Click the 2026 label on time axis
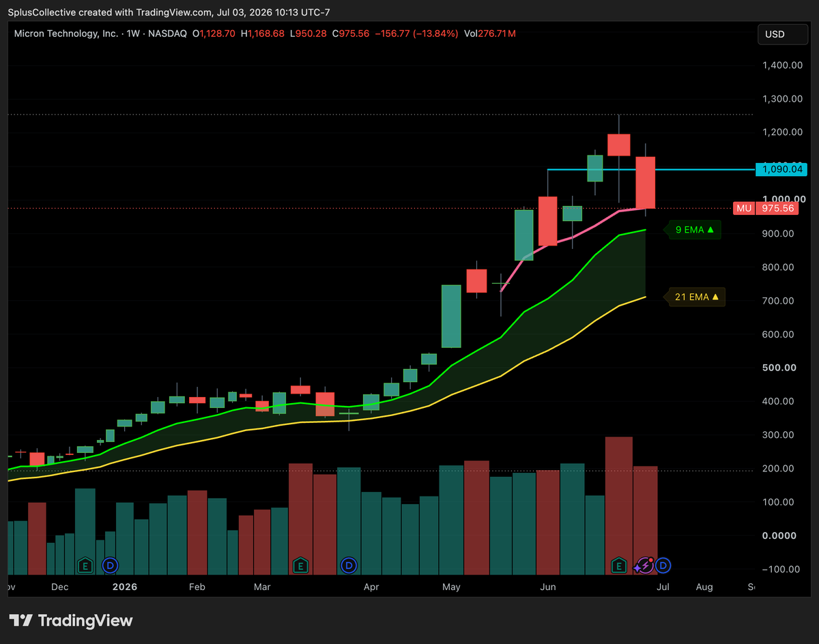Image resolution: width=819 pixels, height=644 pixels. 125,587
